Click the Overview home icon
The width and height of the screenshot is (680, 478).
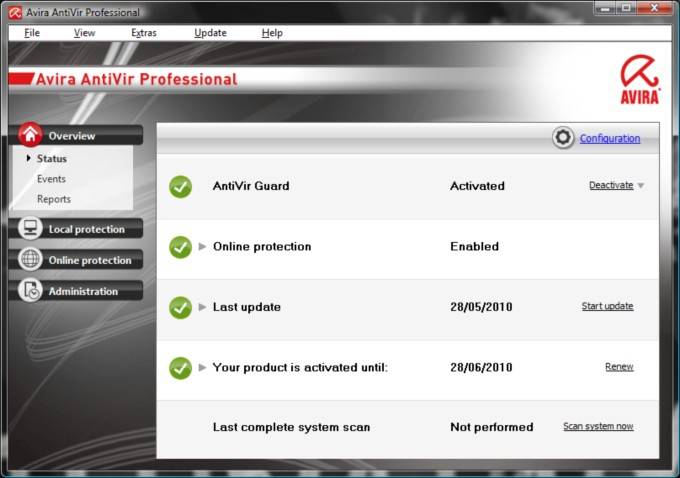pos(31,135)
